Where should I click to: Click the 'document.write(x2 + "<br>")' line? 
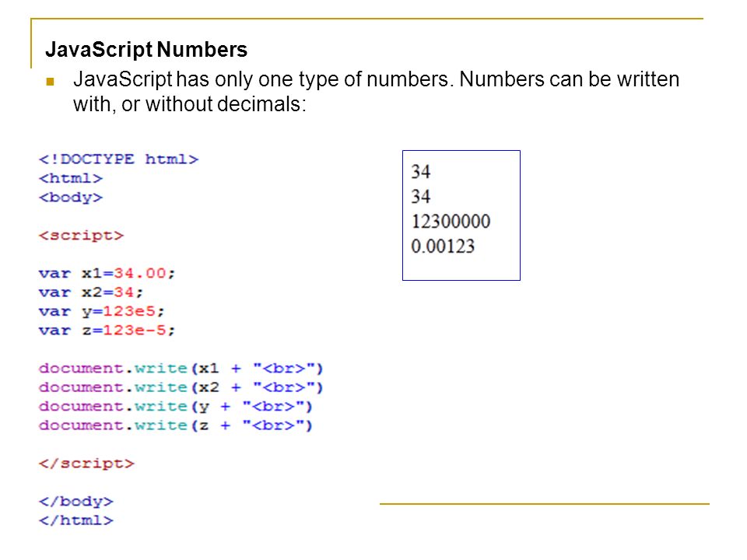[181, 387]
